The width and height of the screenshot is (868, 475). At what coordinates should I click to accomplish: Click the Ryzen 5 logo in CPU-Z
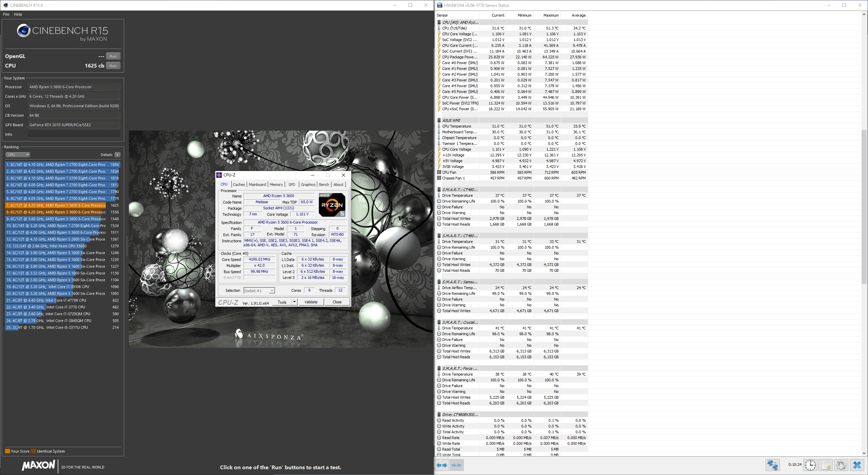click(332, 205)
